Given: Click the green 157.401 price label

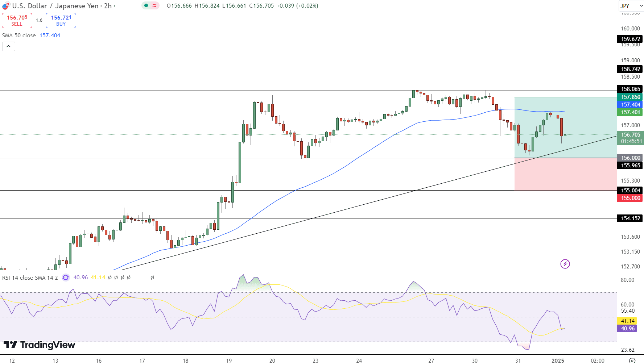Looking at the screenshot, I should (x=630, y=112).
